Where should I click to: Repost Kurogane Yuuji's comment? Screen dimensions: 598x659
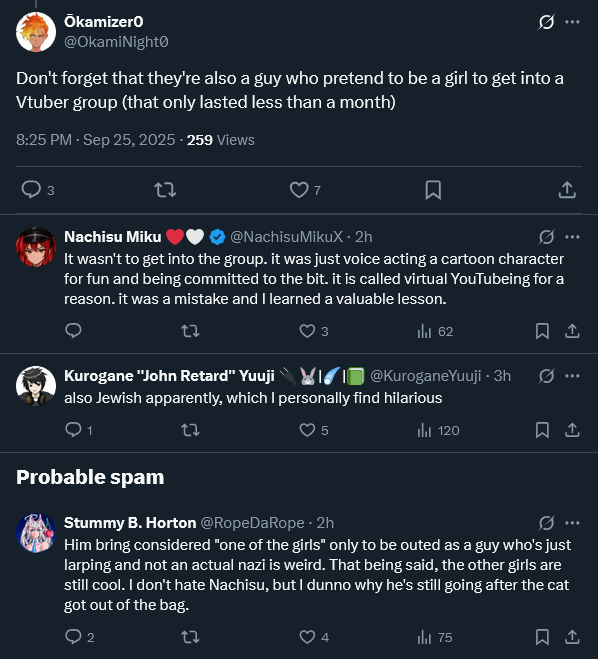190,430
